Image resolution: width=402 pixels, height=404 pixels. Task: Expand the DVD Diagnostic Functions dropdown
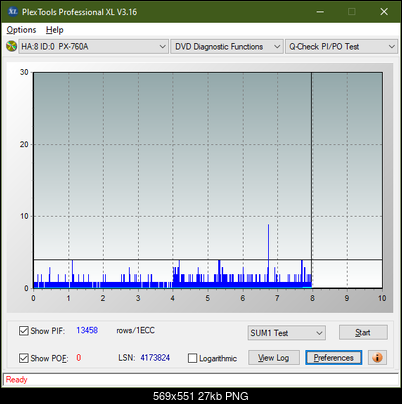pos(227,47)
